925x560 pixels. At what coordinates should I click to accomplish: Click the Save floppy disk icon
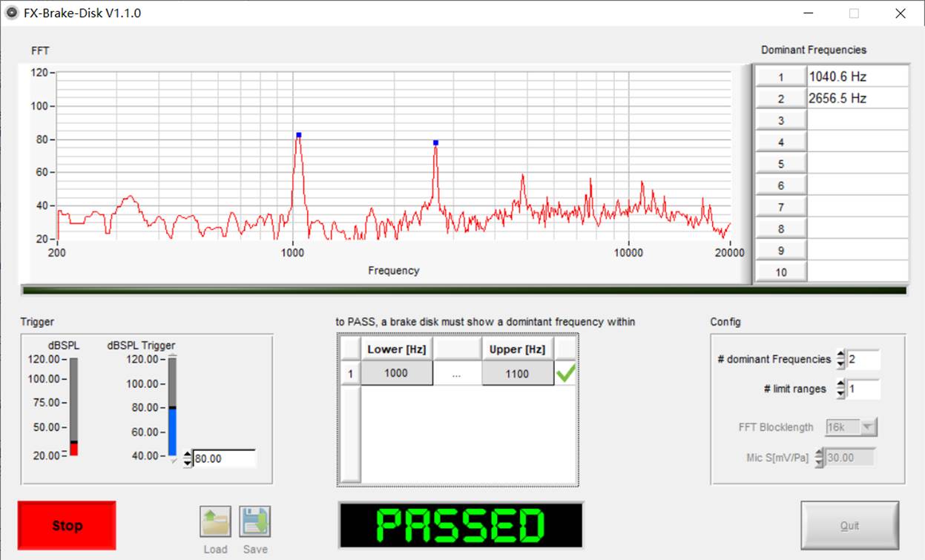tap(254, 522)
